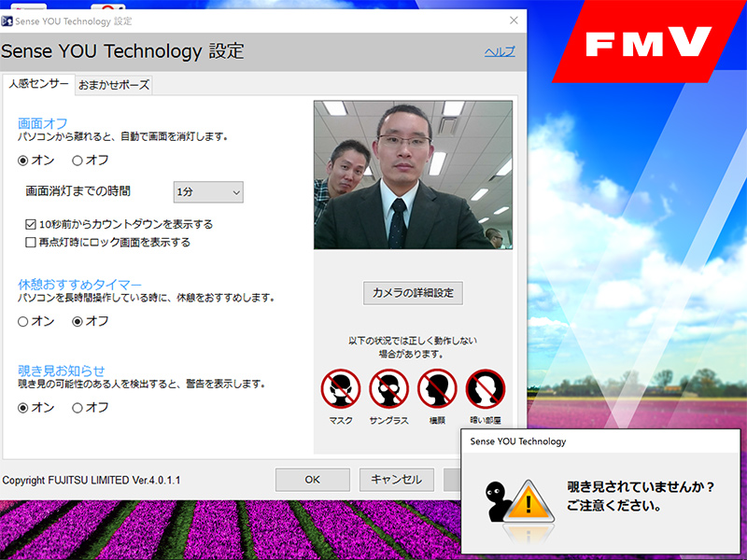Enable 10-second countdown display checkbox
The width and height of the screenshot is (747, 560).
[x=32, y=224]
